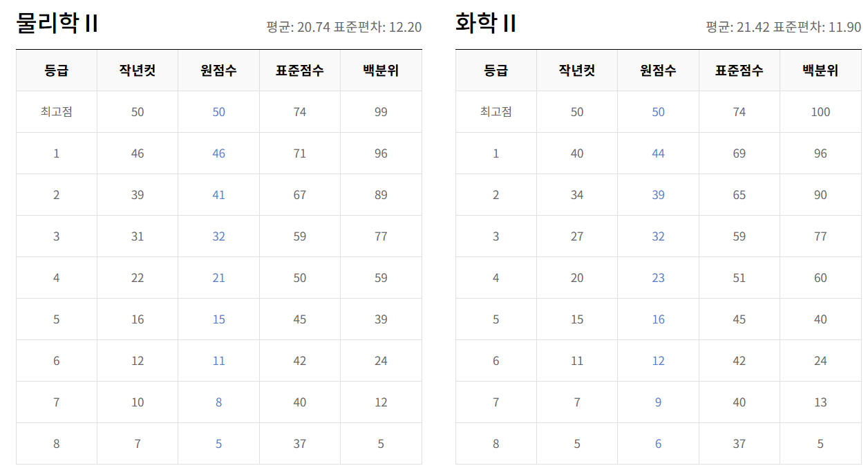
Task: Open 원점수 16 in 화학 II grade 5
Action: [658, 319]
